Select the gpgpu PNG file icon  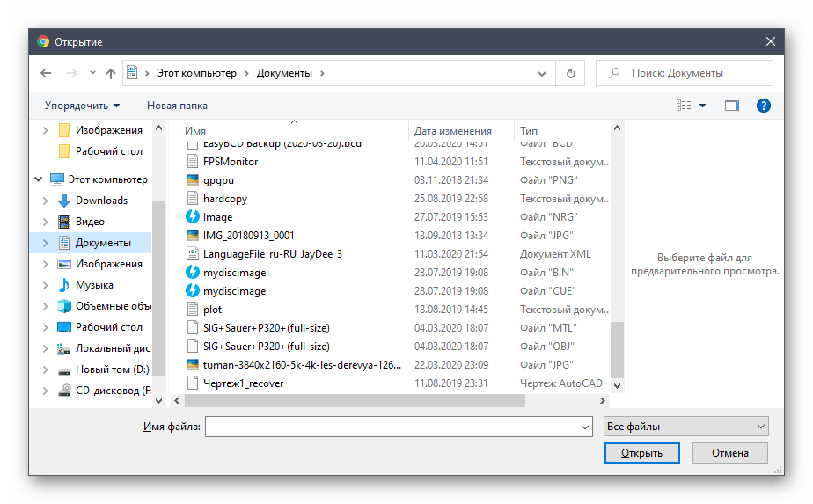tap(194, 180)
